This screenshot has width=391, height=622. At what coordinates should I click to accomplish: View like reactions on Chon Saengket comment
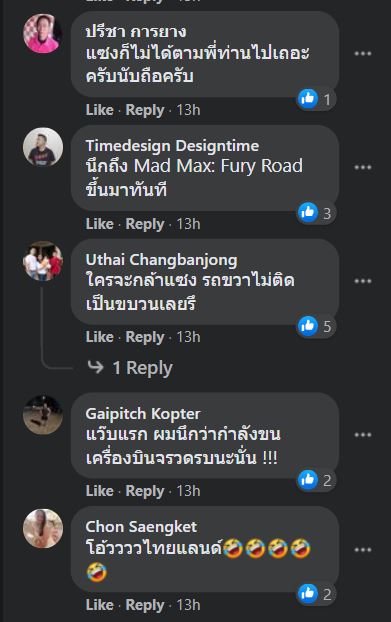point(316,594)
